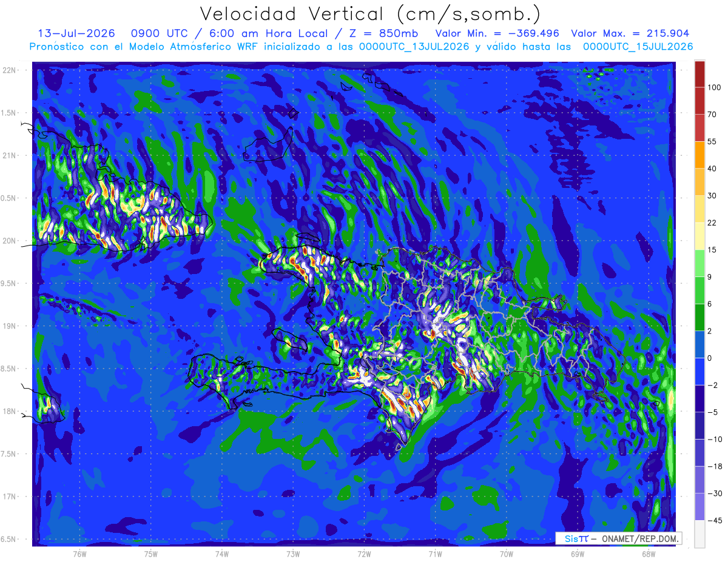Click the "71W" longitude axis label
The image size is (728, 562).
click(435, 554)
